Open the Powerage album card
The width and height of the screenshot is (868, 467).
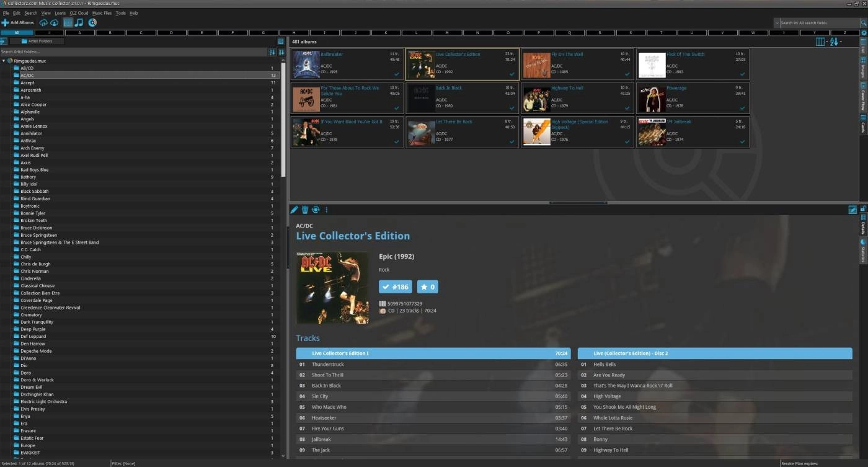point(693,98)
